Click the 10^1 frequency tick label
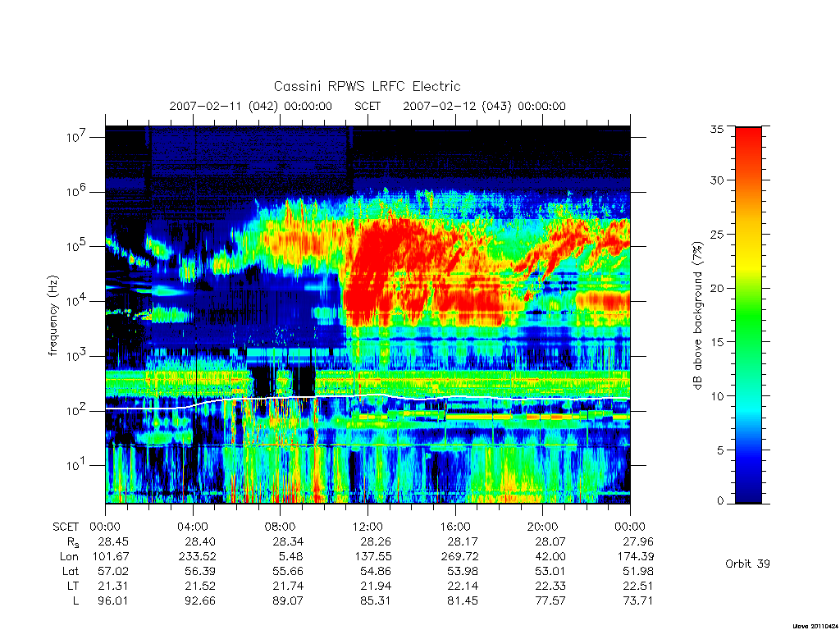Screen dimensions: 840x630 tap(75, 465)
